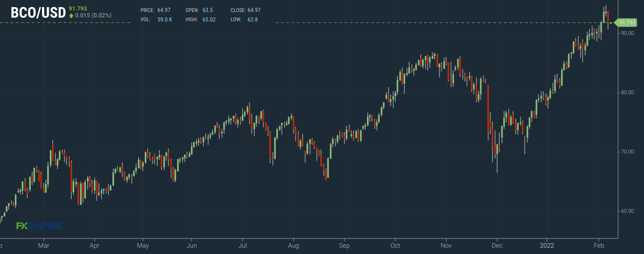Image resolution: width=644 pixels, height=254 pixels.
Task: Select the 2022 label on the time axis
Action: [x=547, y=246]
